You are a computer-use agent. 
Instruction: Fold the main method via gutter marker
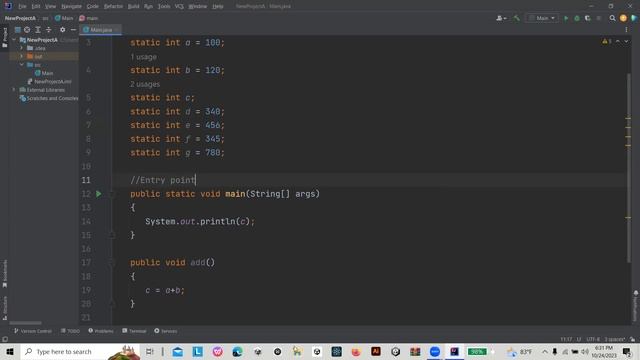(112, 194)
